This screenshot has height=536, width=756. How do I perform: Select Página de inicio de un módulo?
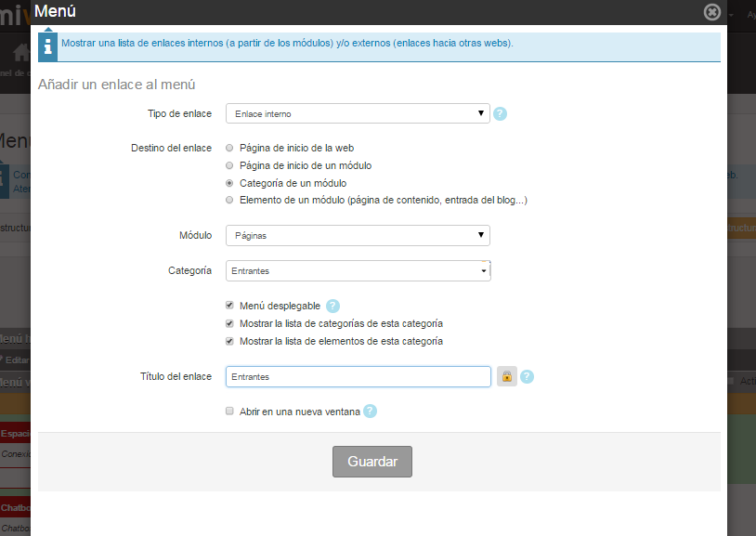click(229, 165)
